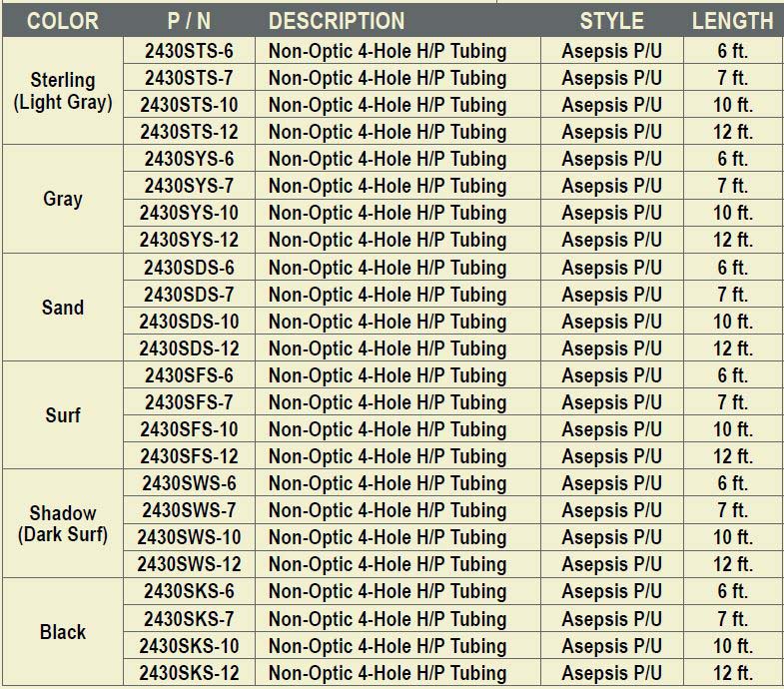The image size is (784, 689).
Task: Click part number 2430SYS-7
Action: 189,186
